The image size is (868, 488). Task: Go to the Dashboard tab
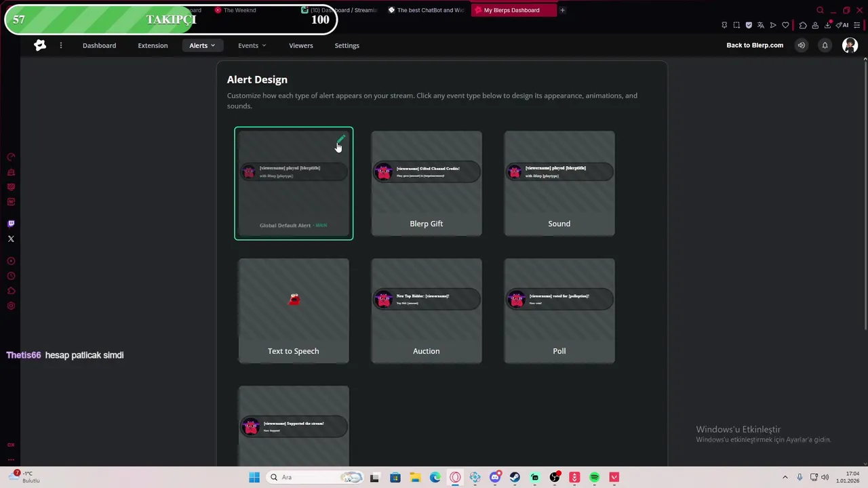coord(99,45)
